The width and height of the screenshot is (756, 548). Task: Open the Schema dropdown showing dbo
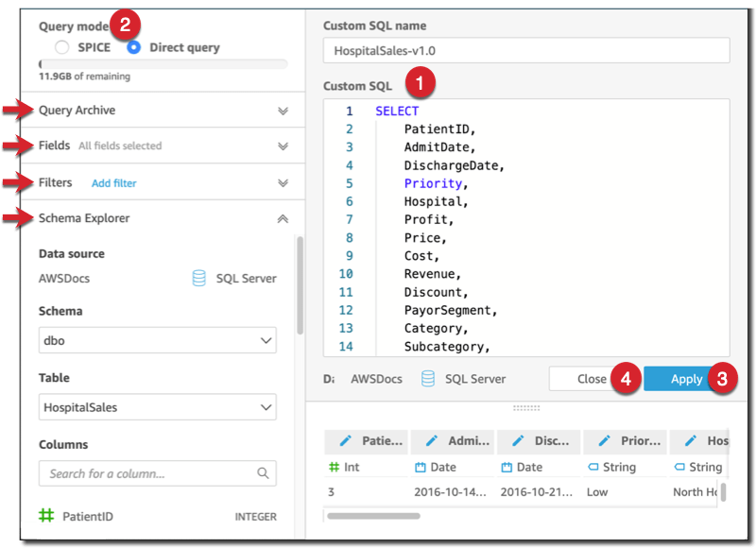click(157, 340)
